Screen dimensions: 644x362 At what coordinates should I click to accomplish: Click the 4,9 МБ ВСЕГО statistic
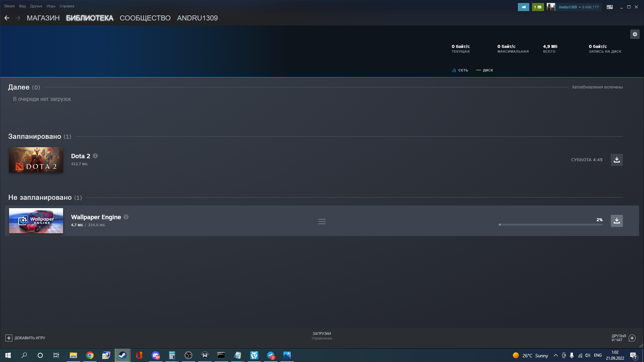(x=550, y=49)
